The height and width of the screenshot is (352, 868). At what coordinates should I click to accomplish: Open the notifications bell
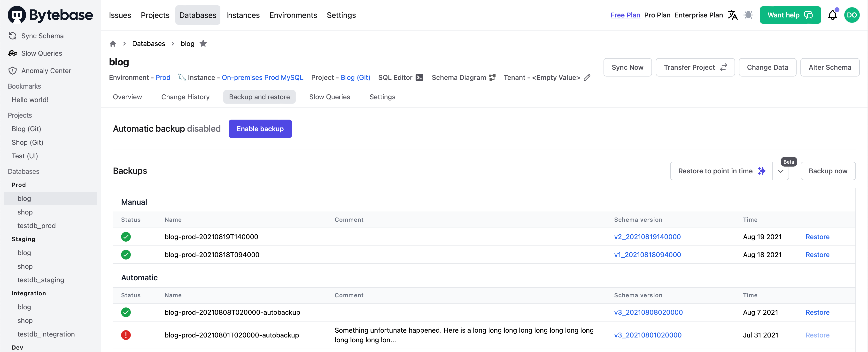tap(833, 15)
